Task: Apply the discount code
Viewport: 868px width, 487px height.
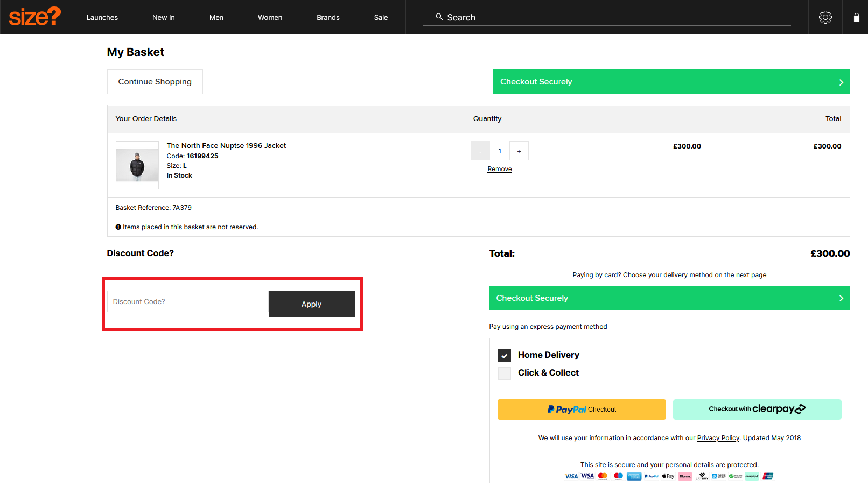Action: click(x=311, y=304)
